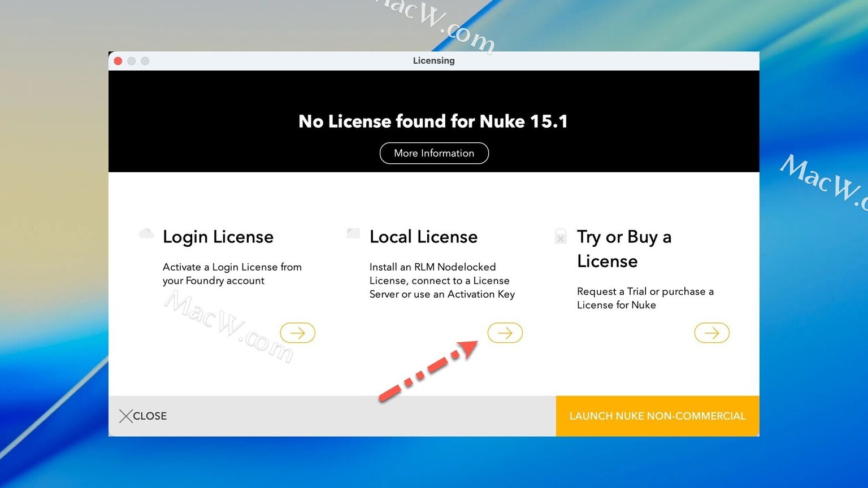Click 'Activate a Login License' description text
Screen dimensions: 868x488
232,274
